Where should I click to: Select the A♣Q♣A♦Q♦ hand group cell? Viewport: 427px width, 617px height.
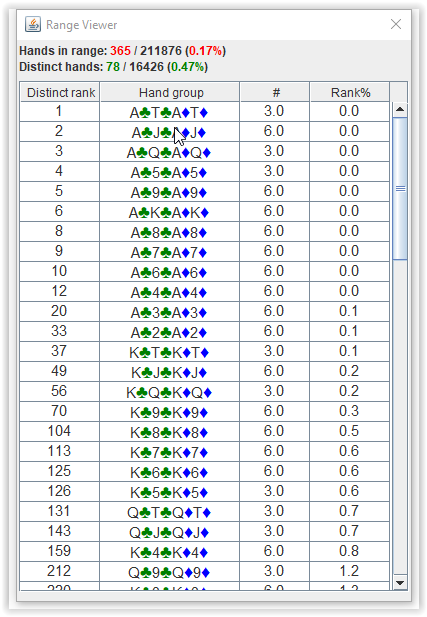[170, 152]
